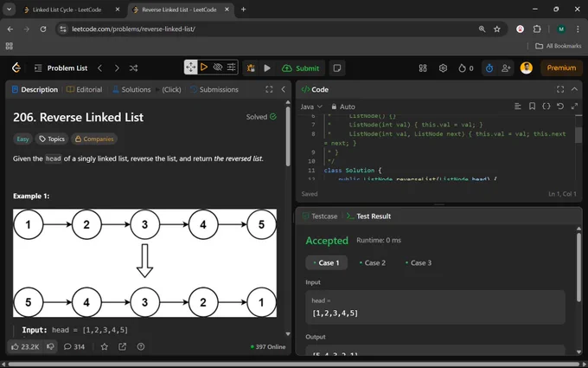Switch to the Editorial tab
588x368 pixels.
(85, 89)
